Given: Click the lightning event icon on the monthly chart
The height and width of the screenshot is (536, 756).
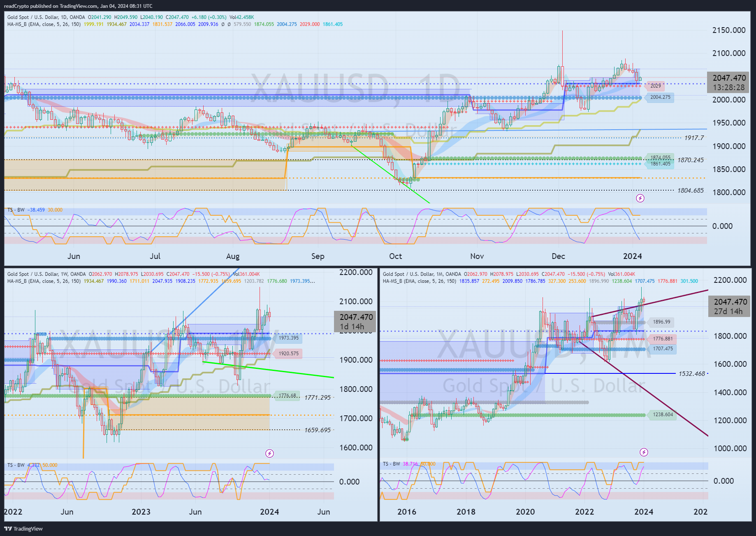Looking at the screenshot, I should [644, 452].
